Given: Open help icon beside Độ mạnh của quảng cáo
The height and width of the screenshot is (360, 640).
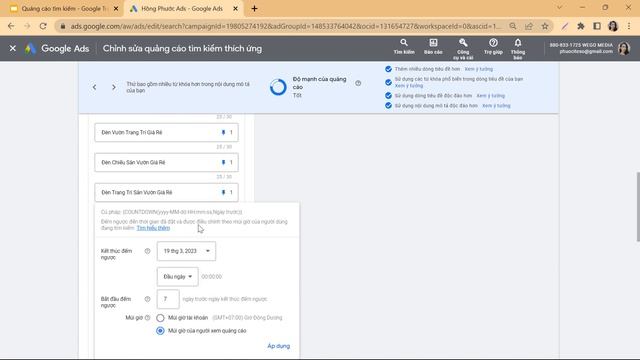Looking at the screenshot, I should 358,83.
